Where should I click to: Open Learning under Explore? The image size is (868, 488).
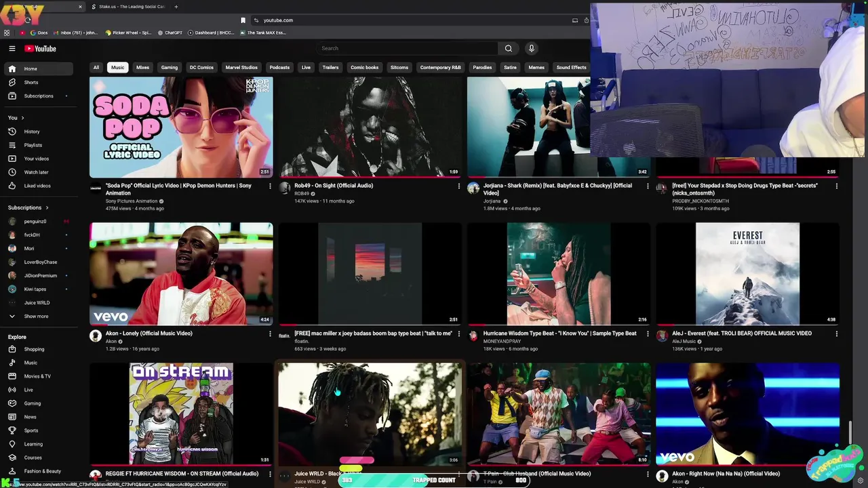pos(37,444)
